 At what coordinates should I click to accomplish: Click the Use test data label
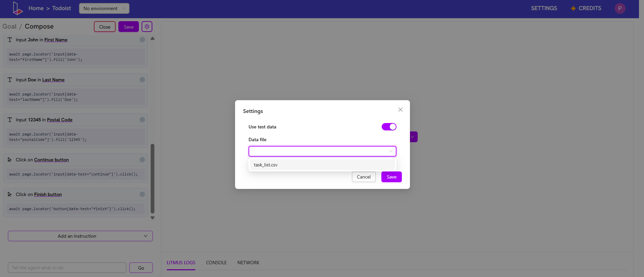pos(262,127)
